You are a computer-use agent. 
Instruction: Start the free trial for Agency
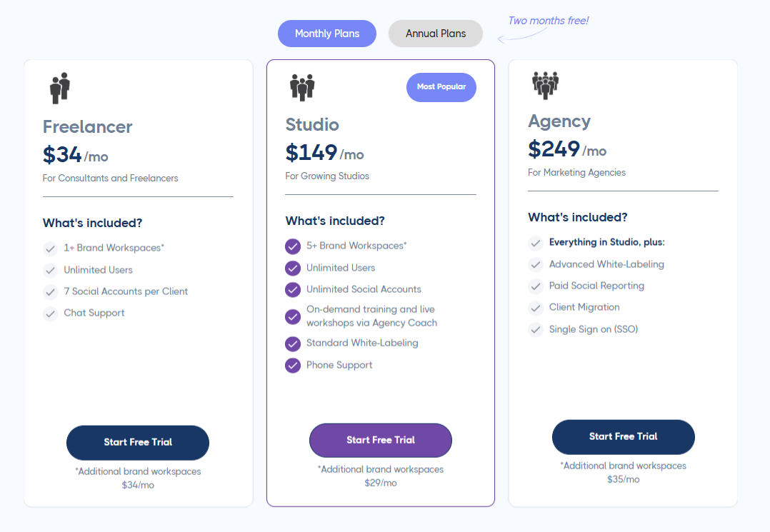[623, 437]
